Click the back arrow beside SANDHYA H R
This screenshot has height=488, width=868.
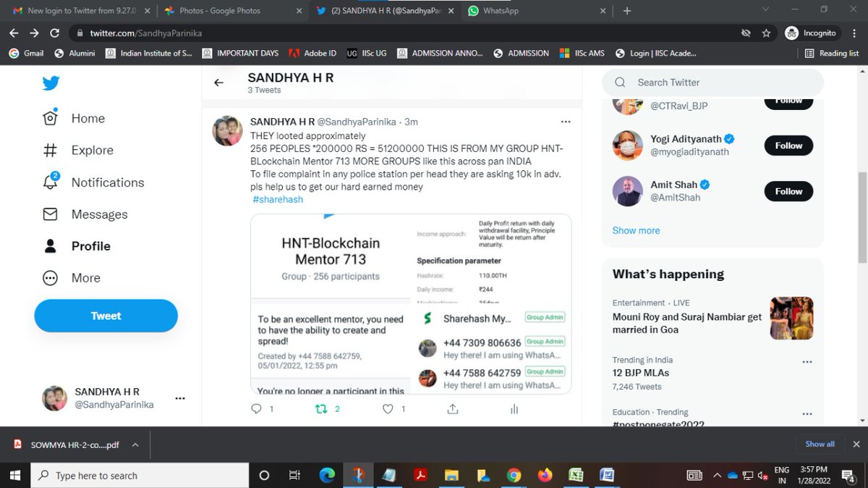(x=218, y=83)
